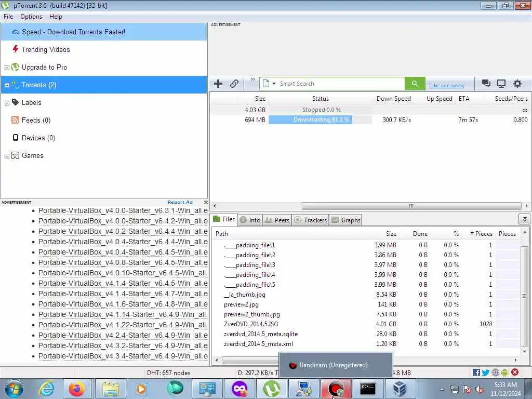Click the Add Torrent plus icon
The width and height of the screenshot is (532, 399).
(x=218, y=84)
